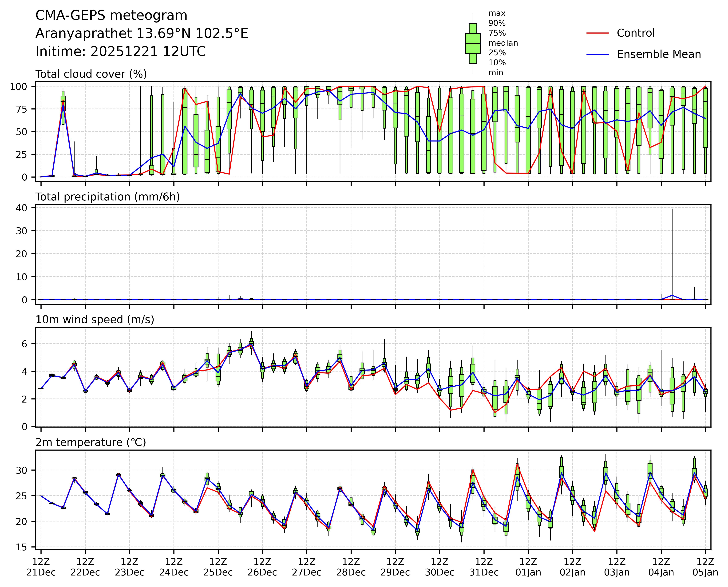This screenshot has width=728, height=587.
Task: Click the '12Z 28Dec' x-axis label
Action: coord(351,567)
